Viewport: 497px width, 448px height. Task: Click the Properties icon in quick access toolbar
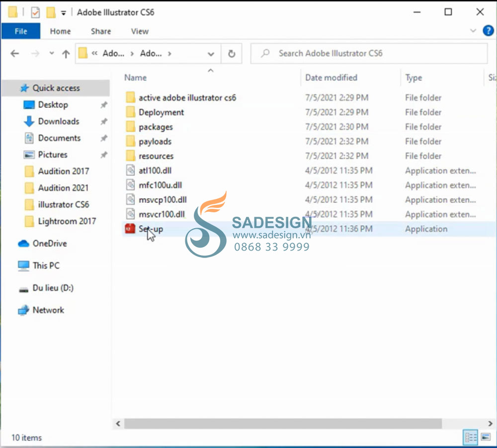[x=35, y=12]
